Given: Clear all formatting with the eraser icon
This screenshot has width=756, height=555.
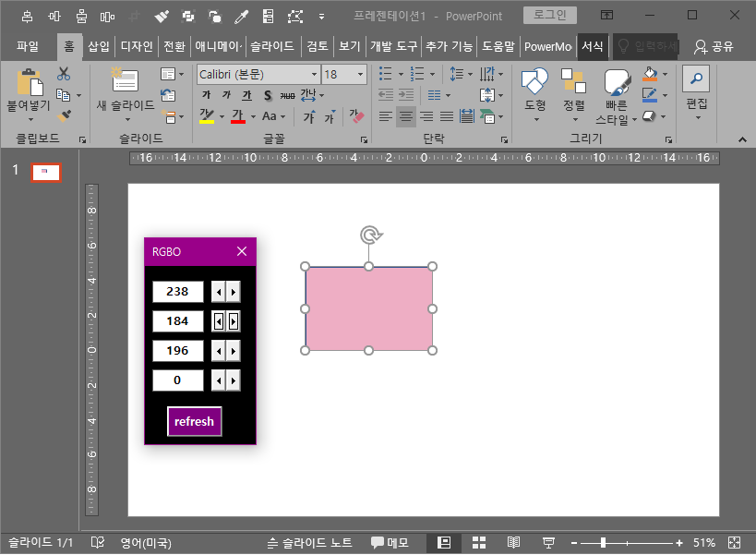Looking at the screenshot, I should (357, 116).
